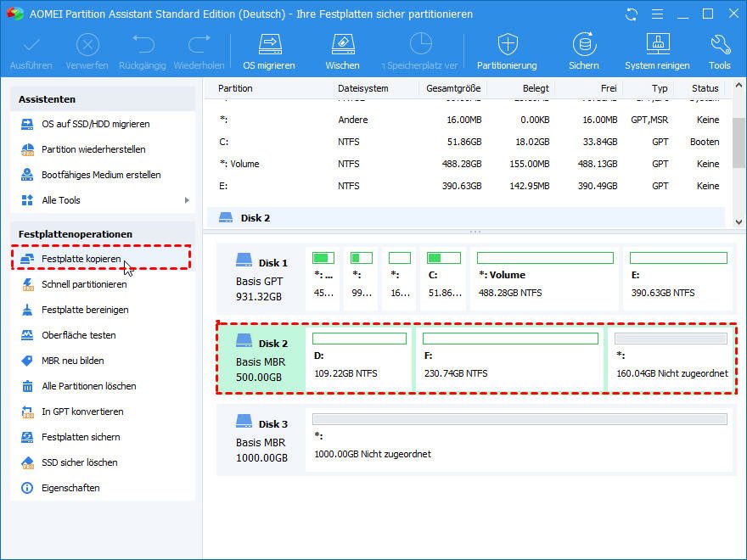This screenshot has width=747, height=560.
Task: Click the 488.28GB Volume block on Disk 1
Action: [544, 278]
